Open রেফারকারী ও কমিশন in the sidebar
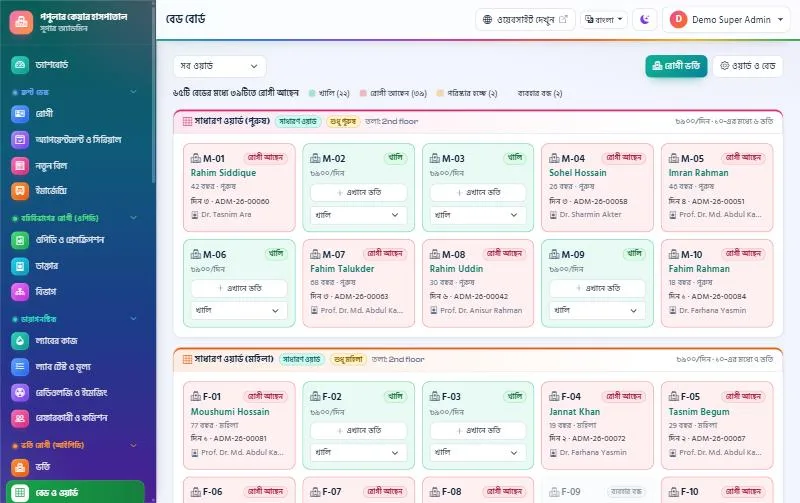Screen dimensions: 800x503 click(x=76, y=418)
